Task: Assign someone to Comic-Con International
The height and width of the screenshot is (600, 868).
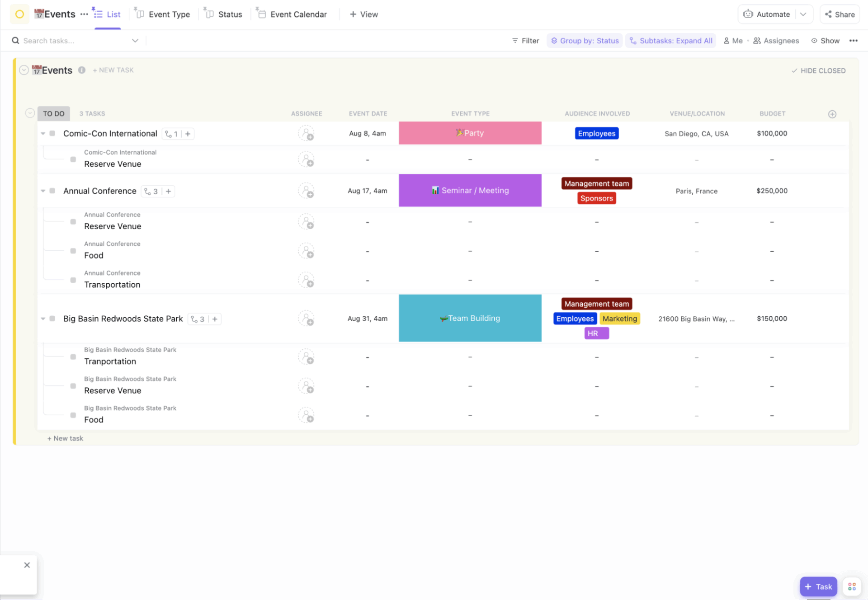Action: click(x=307, y=133)
